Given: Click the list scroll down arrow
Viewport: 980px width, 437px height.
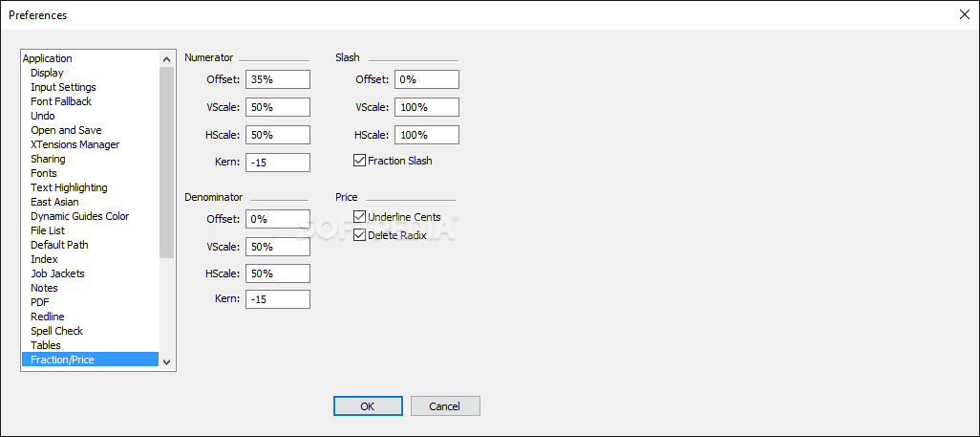Looking at the screenshot, I should (166, 361).
